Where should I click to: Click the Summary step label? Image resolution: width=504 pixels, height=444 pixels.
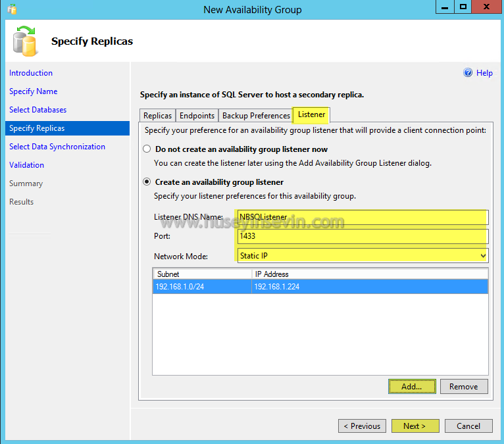click(26, 184)
